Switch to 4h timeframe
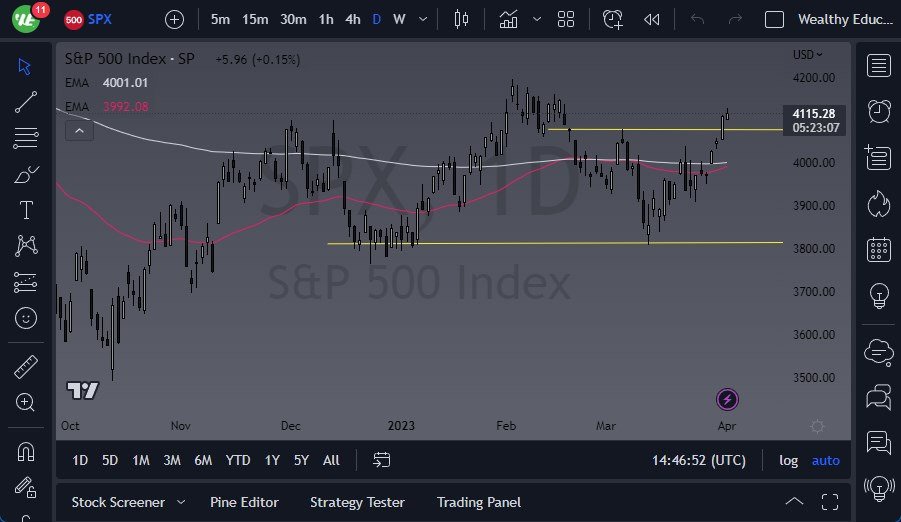The image size is (901, 522). click(x=353, y=20)
